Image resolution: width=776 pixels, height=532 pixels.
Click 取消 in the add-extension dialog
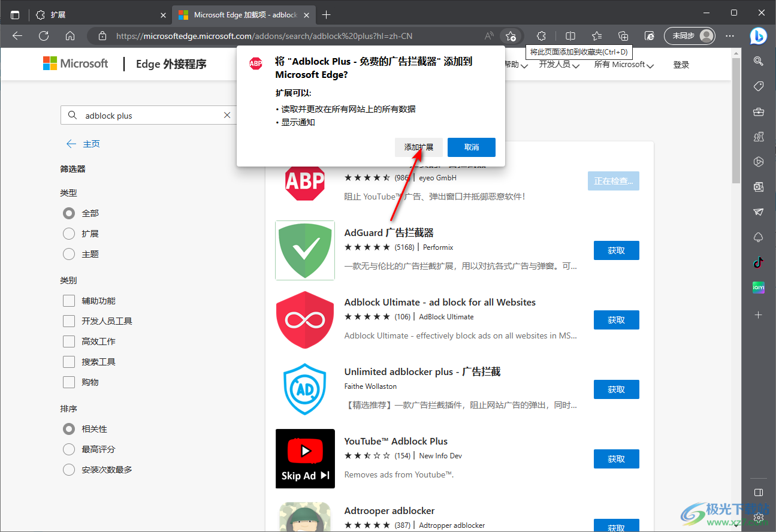click(x=472, y=147)
